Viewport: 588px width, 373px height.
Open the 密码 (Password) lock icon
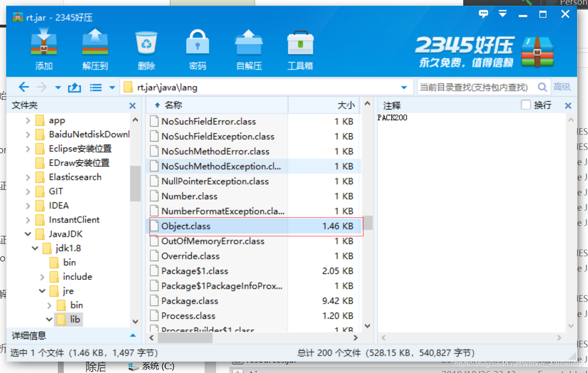tap(197, 43)
